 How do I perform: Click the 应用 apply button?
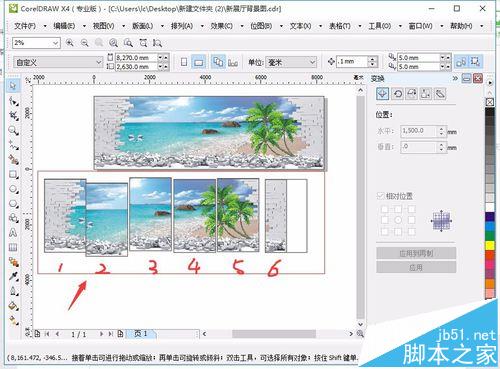416,267
